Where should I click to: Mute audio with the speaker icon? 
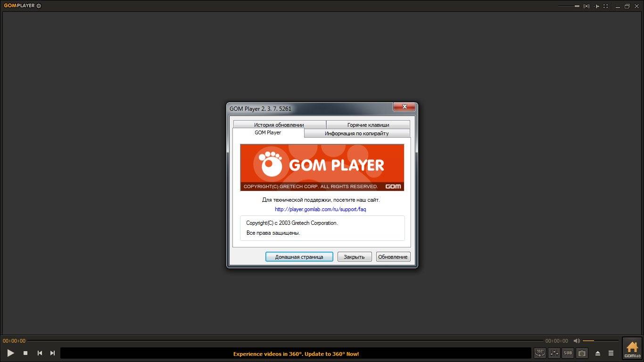pyautogui.click(x=577, y=340)
